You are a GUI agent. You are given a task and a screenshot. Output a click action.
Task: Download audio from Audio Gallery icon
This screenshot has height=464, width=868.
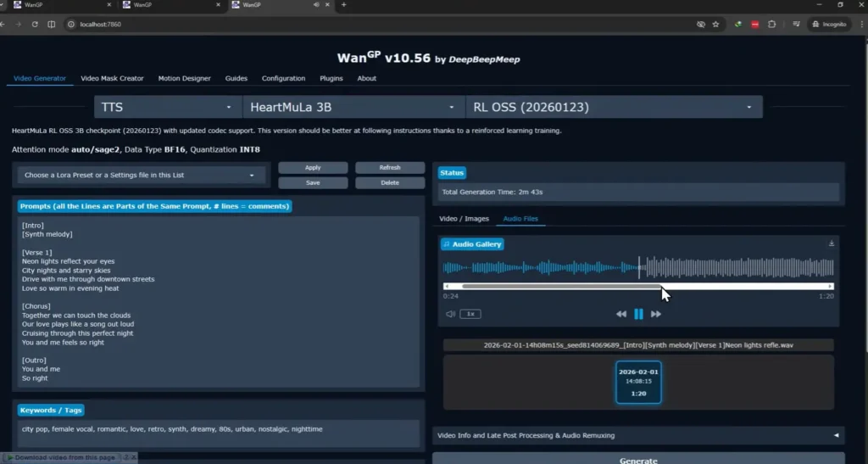832,243
